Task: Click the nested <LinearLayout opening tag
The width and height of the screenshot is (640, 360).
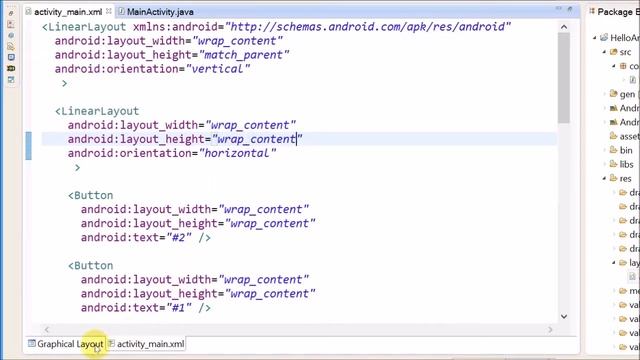Action: pyautogui.click(x=97, y=111)
